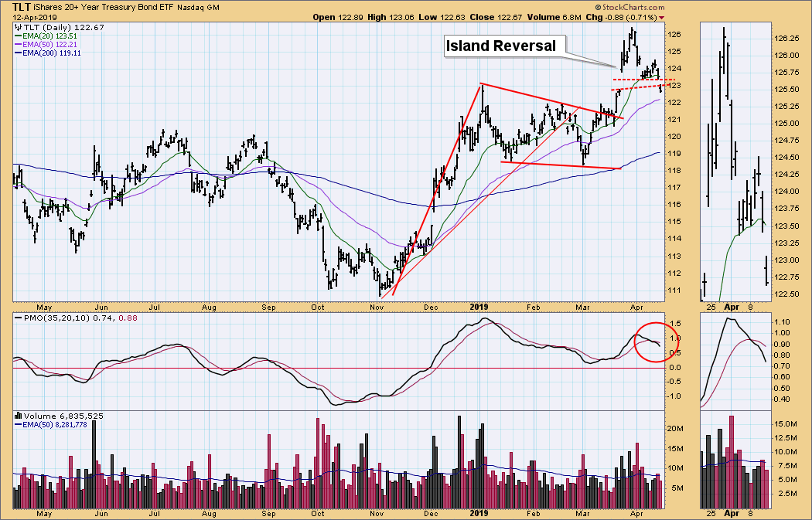Click the Volume 6.8M header value
Image resolution: width=812 pixels, height=520 pixels.
(x=554, y=17)
